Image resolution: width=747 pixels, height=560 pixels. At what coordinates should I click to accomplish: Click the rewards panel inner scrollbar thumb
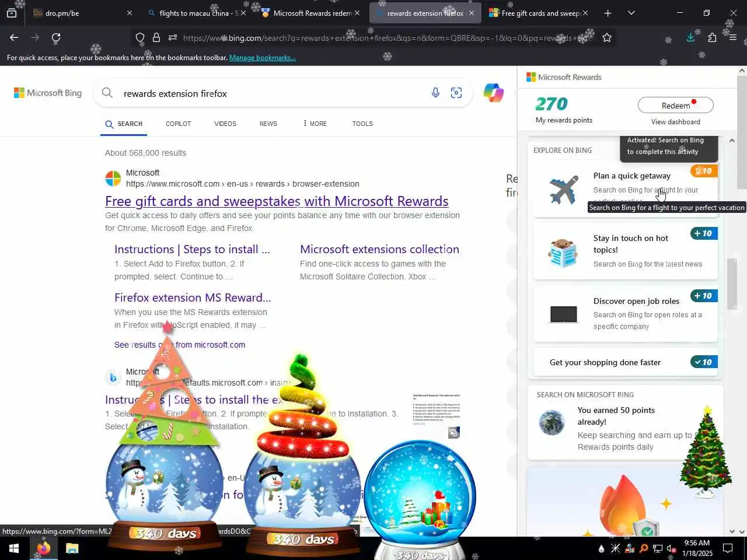coord(732,285)
